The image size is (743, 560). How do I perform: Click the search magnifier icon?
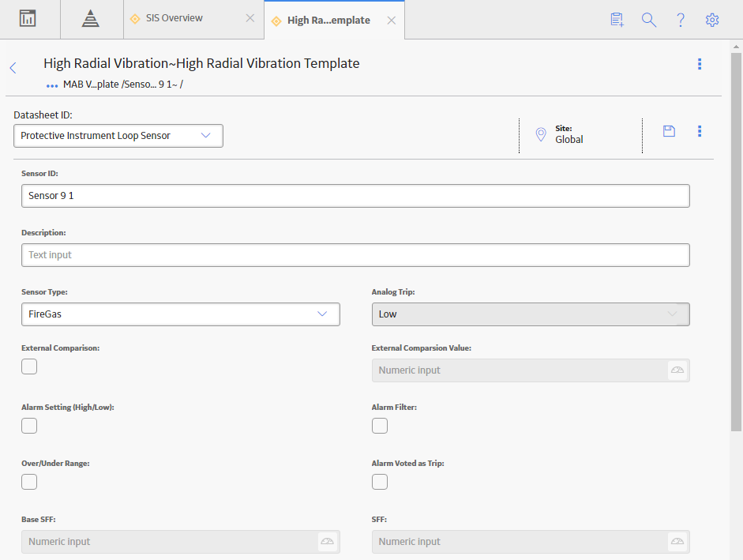(x=649, y=20)
